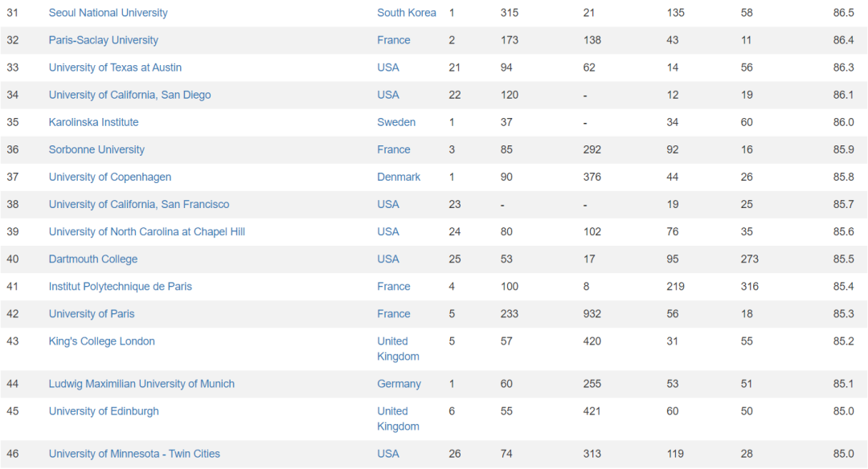Open Institut Polytechnique de Paris
This screenshot has height=469, width=868.
tap(120, 286)
